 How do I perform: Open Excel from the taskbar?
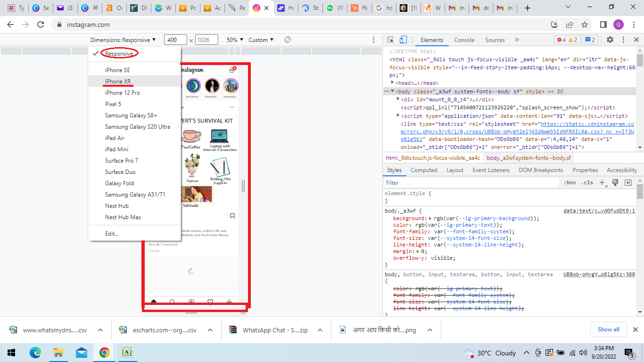pos(127,352)
